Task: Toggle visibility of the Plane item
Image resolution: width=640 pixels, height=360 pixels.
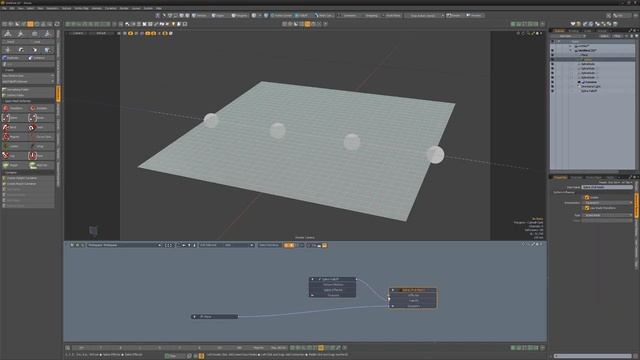Action: 553,55
